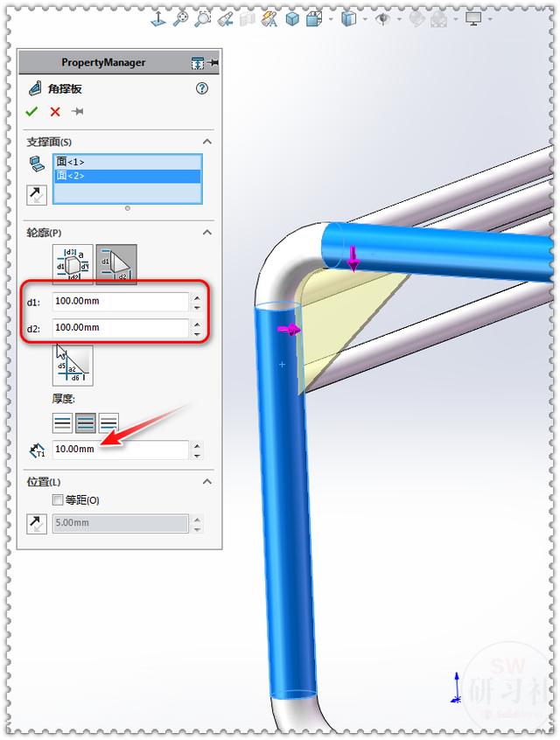Set thickness to inner side option
The width and height of the screenshot is (560, 740).
[x=62, y=422]
